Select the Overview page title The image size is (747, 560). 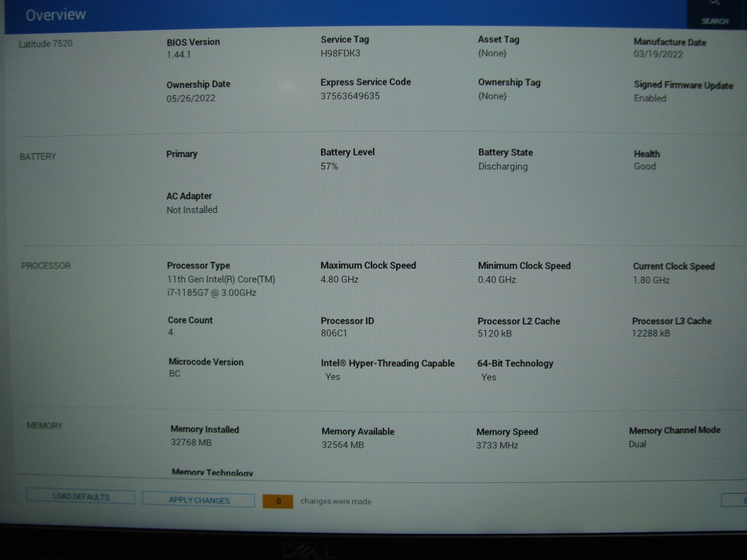pyautogui.click(x=56, y=15)
